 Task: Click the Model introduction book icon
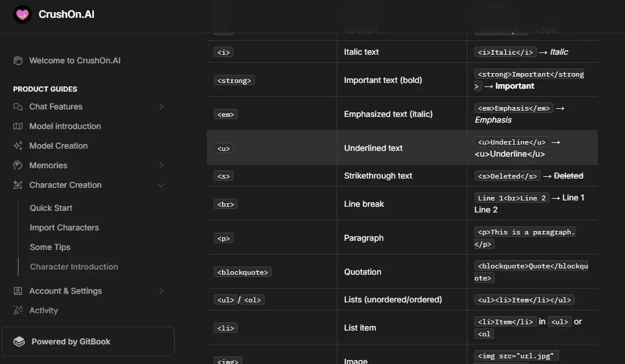click(18, 126)
